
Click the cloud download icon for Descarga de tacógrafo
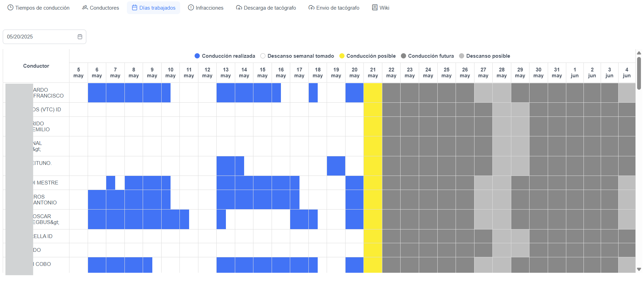tap(239, 8)
